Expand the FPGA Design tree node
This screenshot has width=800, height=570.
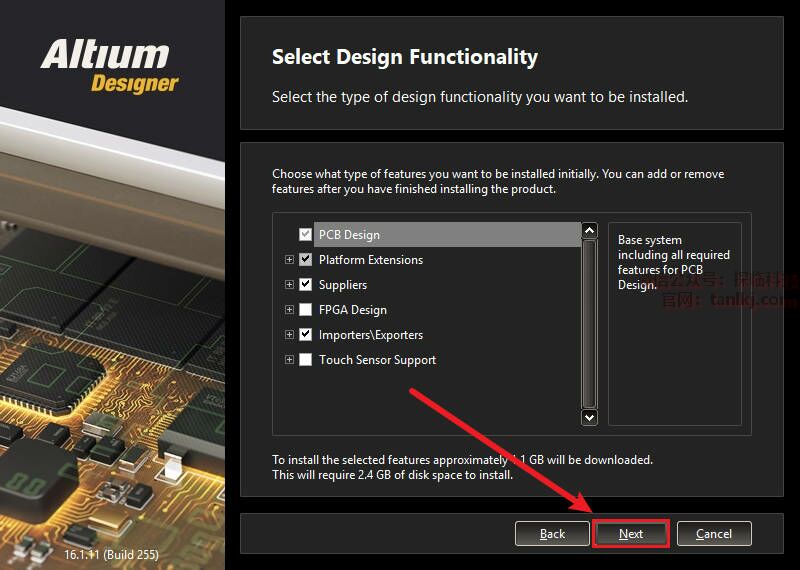[x=289, y=309]
